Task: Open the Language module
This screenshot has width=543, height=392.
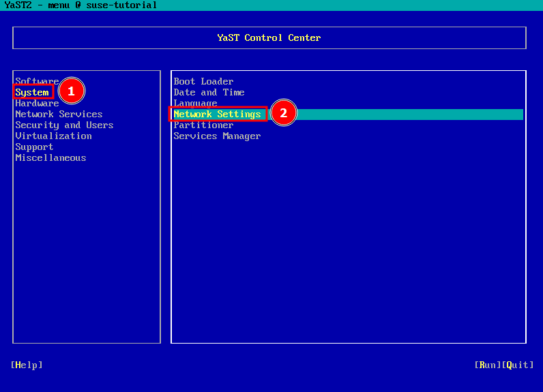Action: [195, 103]
